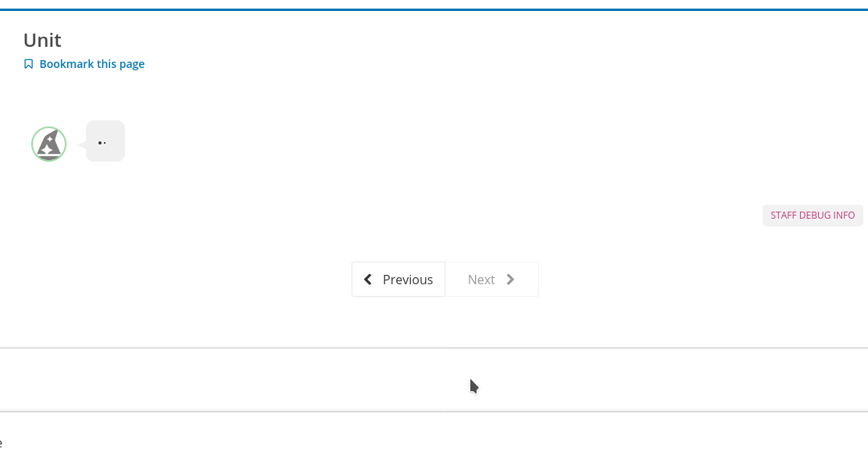Click the speech bubble's pointer tail

point(82,145)
